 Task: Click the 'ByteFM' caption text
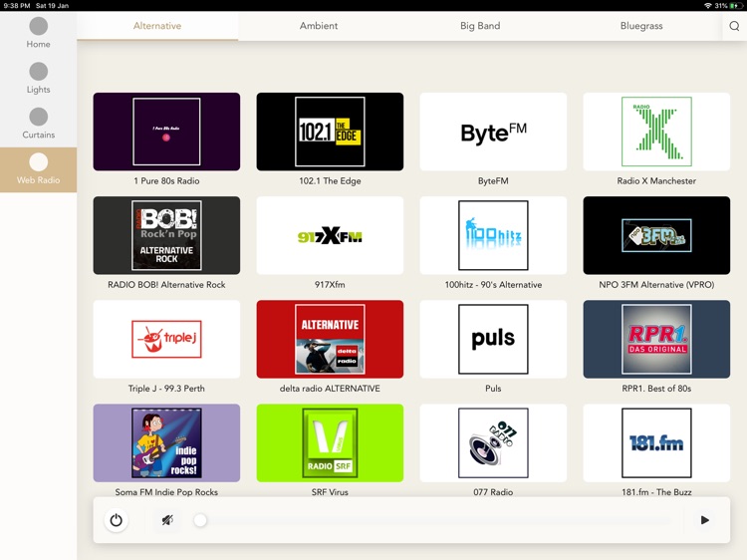pyautogui.click(x=493, y=180)
